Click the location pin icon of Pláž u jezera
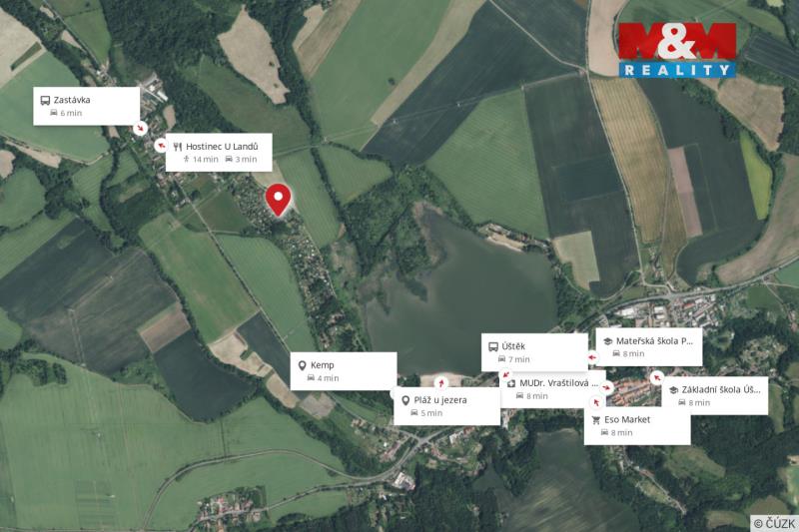 coord(405,400)
